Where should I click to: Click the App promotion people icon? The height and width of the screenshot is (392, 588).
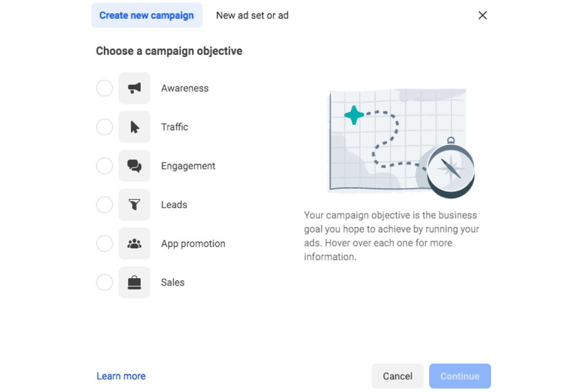click(134, 244)
